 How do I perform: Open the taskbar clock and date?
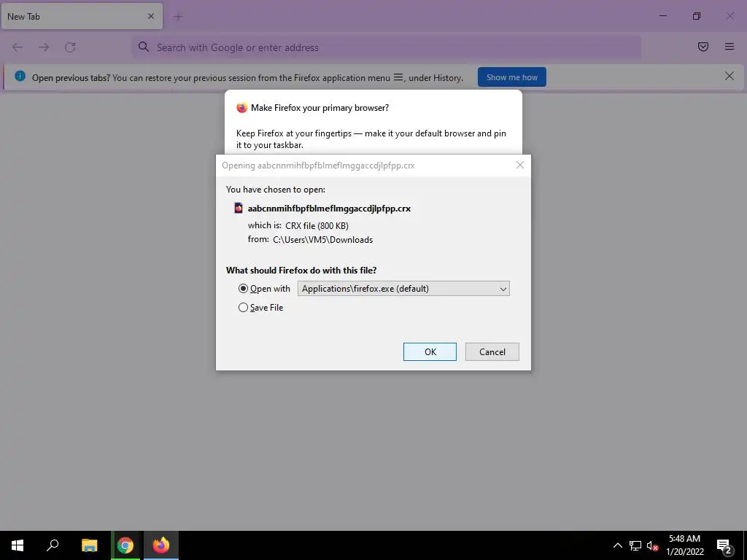tap(684, 545)
